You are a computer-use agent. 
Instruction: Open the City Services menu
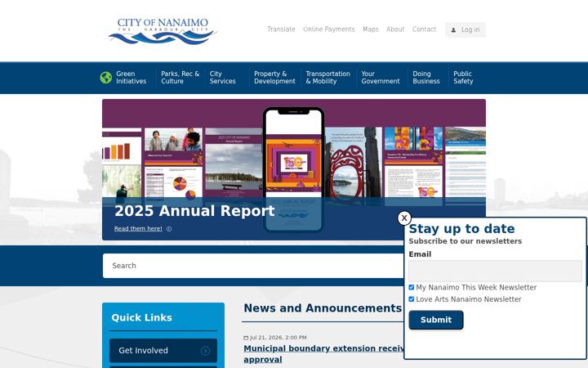222,78
